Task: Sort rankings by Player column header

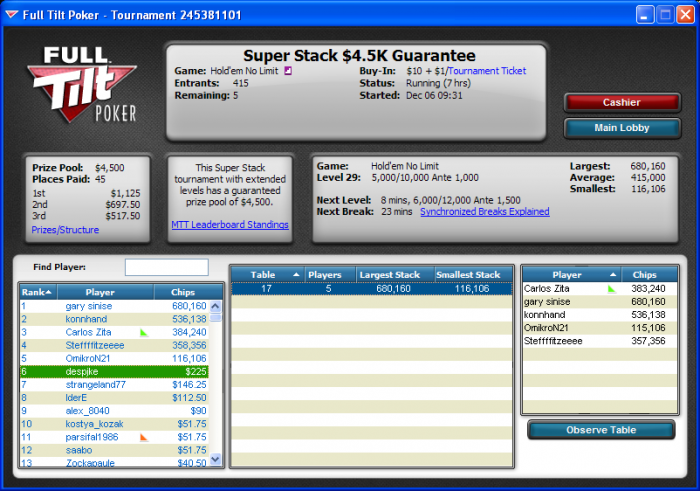Action: (105, 292)
